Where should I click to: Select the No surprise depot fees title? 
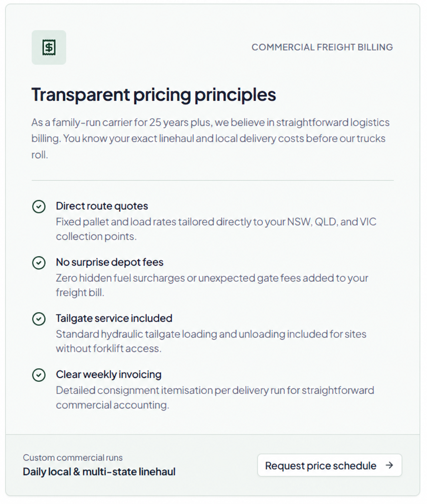[110, 262]
